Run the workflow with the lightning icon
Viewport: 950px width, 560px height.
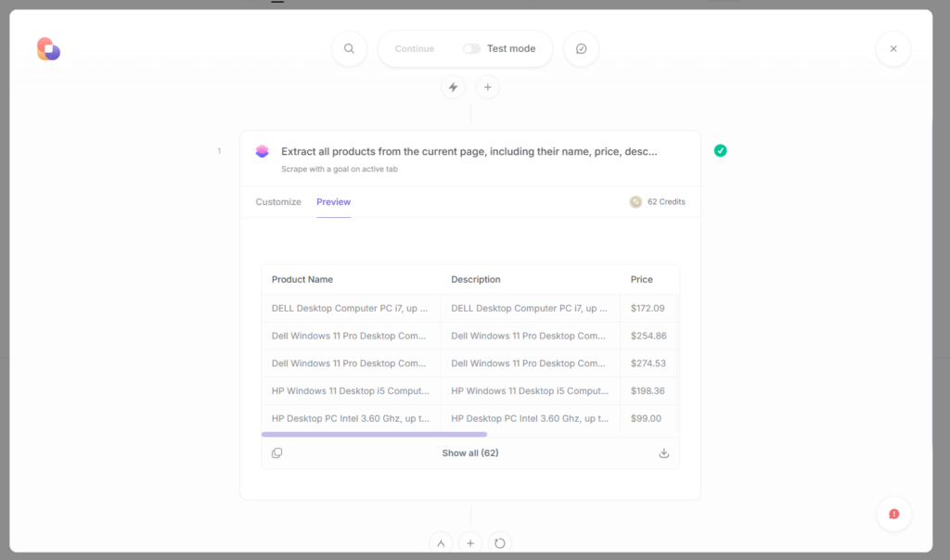(x=453, y=86)
